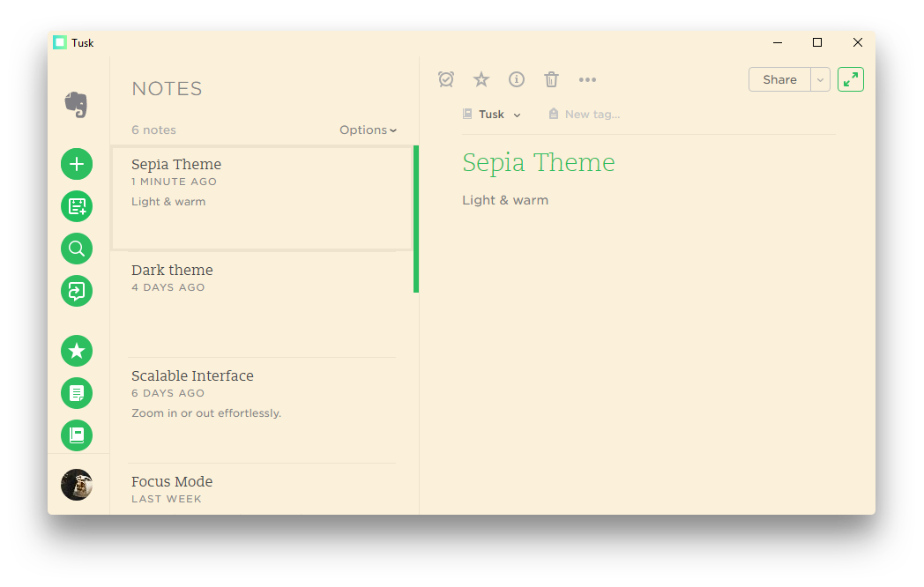924x587 pixels.
Task: Select the Scalable Interface note
Action: click(262, 410)
